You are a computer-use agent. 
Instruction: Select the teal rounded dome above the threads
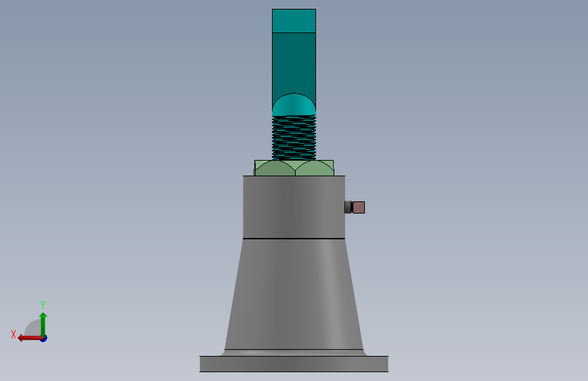pyautogui.click(x=294, y=106)
